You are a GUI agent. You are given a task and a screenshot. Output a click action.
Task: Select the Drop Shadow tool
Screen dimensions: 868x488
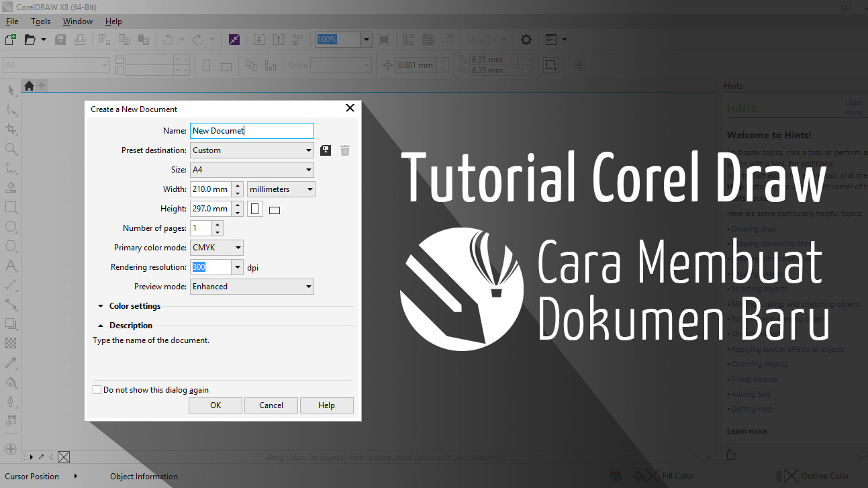pyautogui.click(x=11, y=324)
